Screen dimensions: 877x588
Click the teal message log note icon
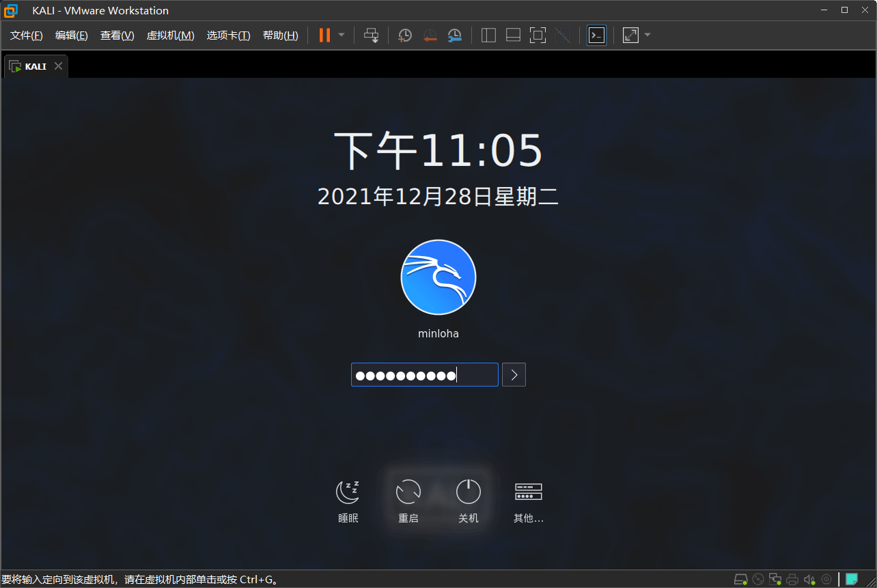point(852,579)
